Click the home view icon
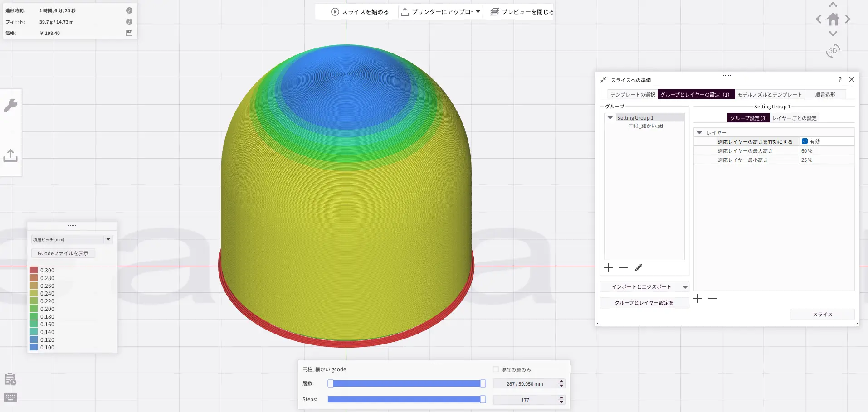Viewport: 868px width, 412px height. (833, 19)
